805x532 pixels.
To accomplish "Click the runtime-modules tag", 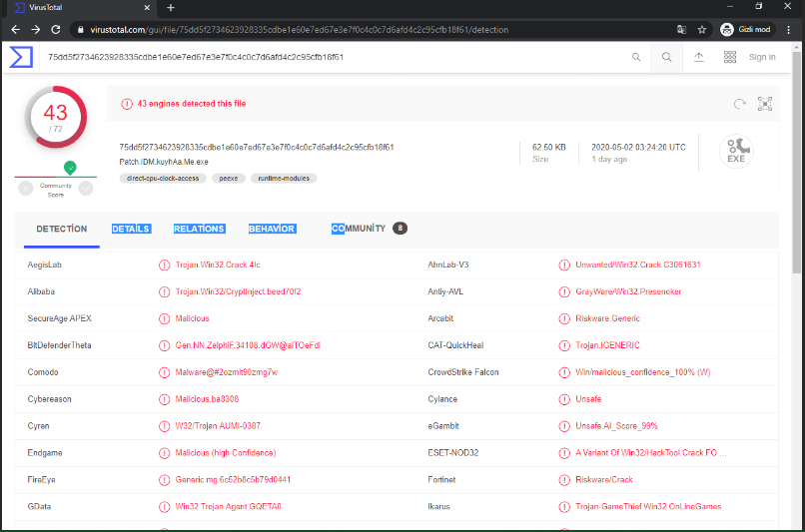I will pos(284,178).
